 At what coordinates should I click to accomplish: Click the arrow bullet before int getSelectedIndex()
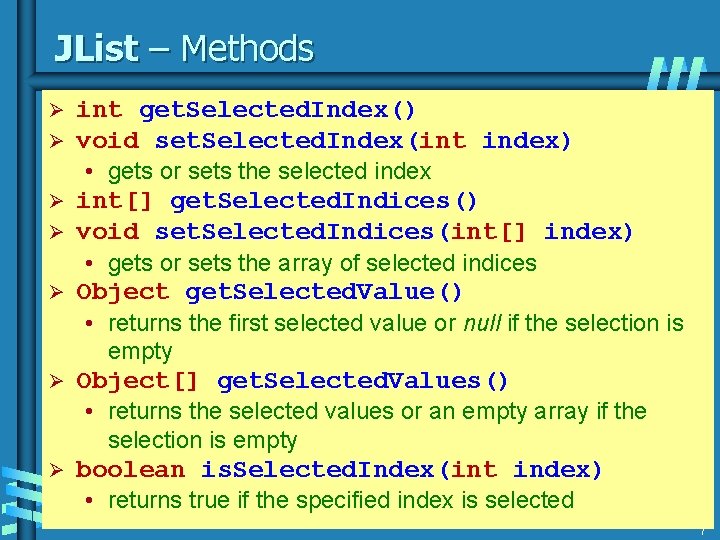(x=56, y=110)
